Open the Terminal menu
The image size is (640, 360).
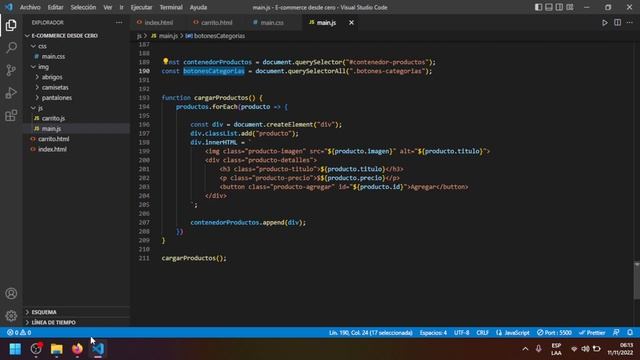pyautogui.click(x=171, y=7)
